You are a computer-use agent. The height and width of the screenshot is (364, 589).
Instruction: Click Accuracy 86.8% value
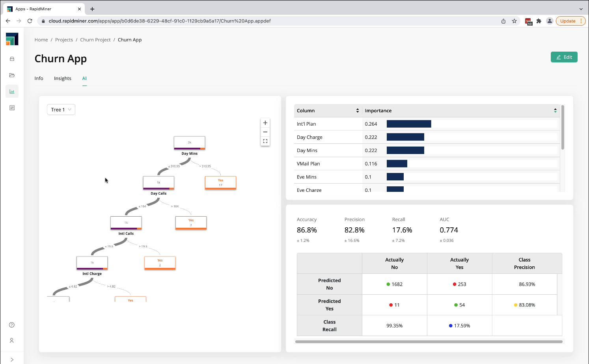[x=307, y=230]
